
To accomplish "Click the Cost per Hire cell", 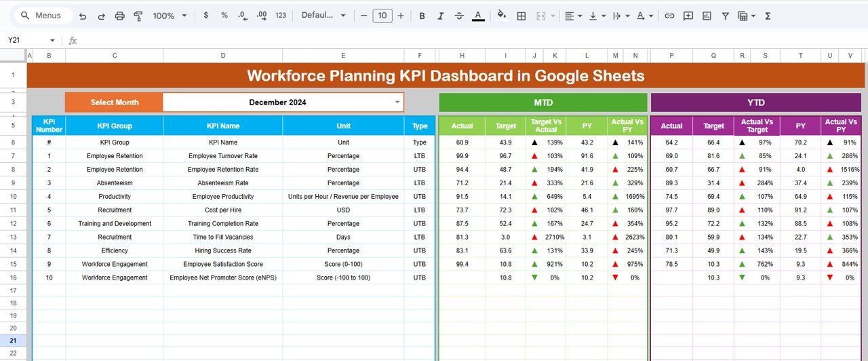I will point(222,210).
